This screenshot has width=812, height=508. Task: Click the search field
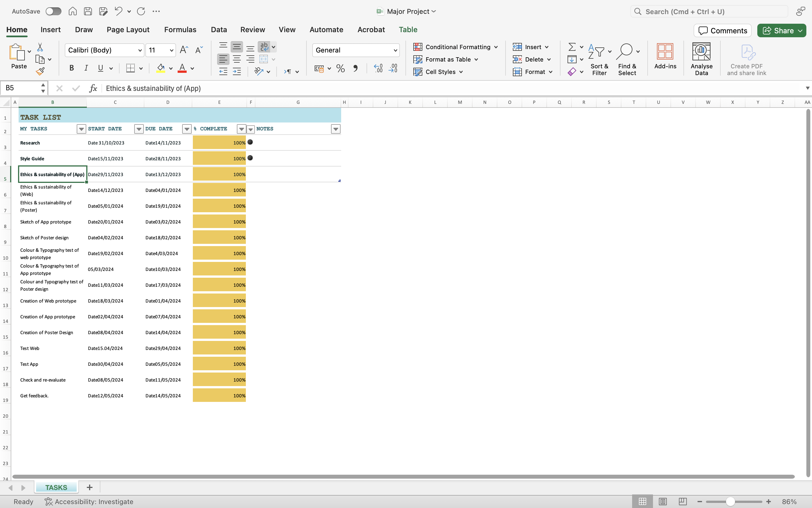pos(709,11)
